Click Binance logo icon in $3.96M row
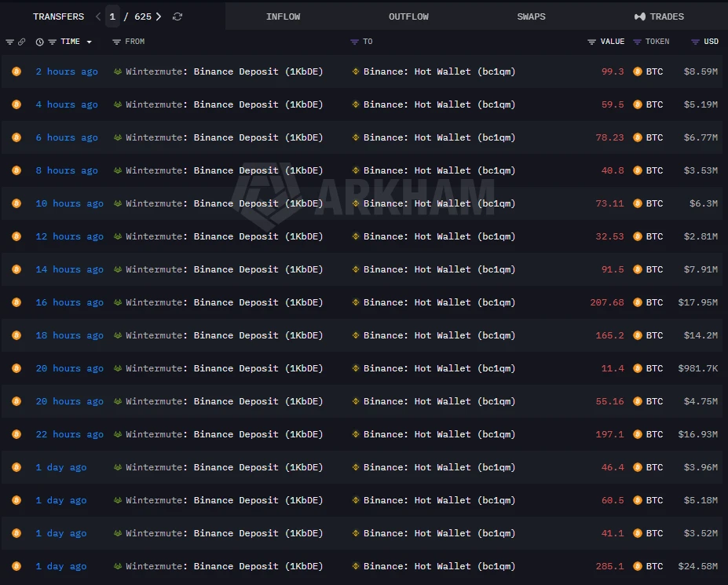The width and height of the screenshot is (728, 585). [356, 467]
